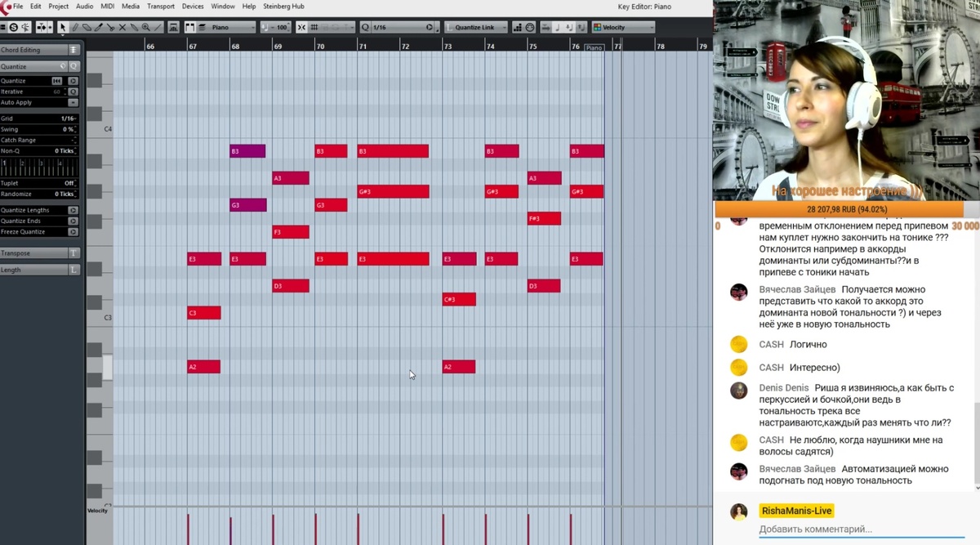Toggle the Auto Apply checkbox
This screenshot has width=980, height=545.
tap(73, 102)
